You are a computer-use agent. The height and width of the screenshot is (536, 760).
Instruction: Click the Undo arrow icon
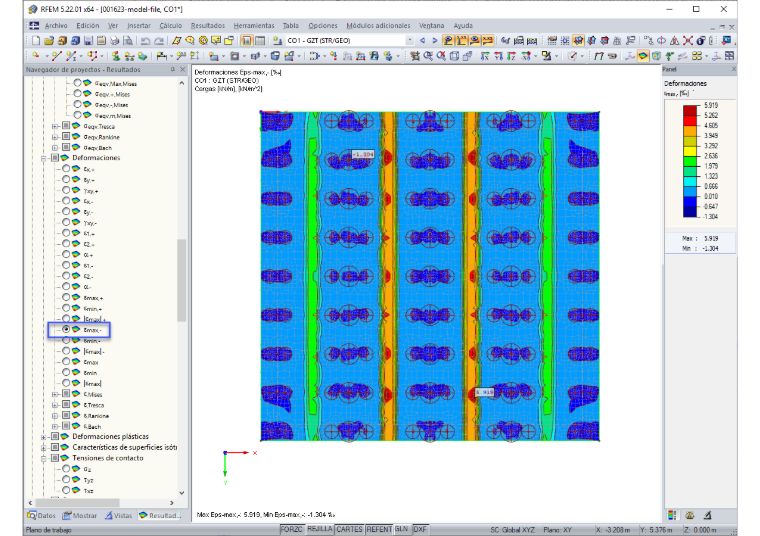pyautogui.click(x=145, y=41)
